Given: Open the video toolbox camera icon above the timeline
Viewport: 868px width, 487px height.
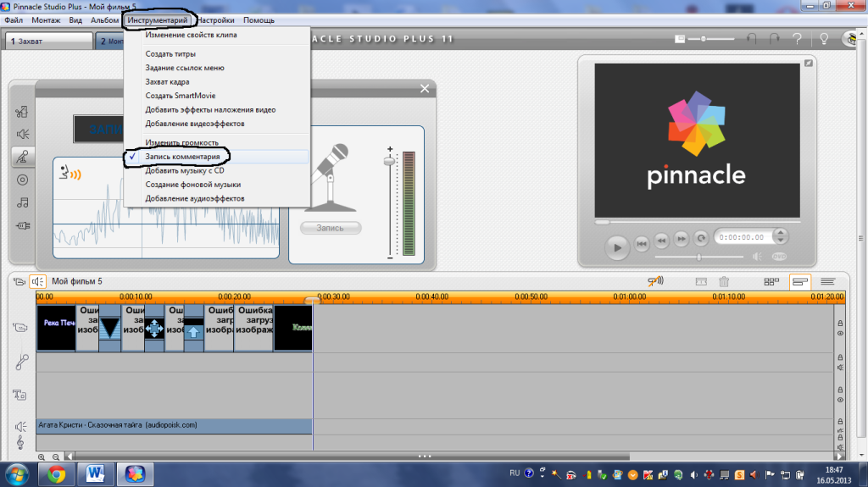Looking at the screenshot, I should click(19, 282).
